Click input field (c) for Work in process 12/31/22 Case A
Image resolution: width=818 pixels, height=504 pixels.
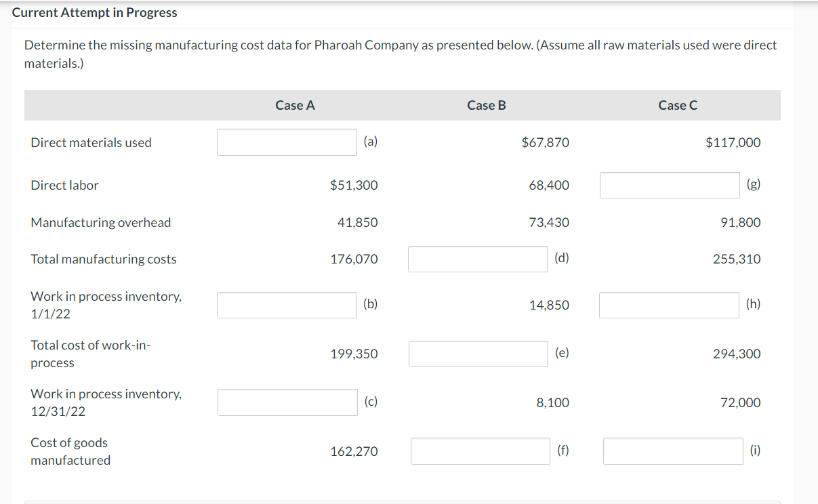pos(286,402)
